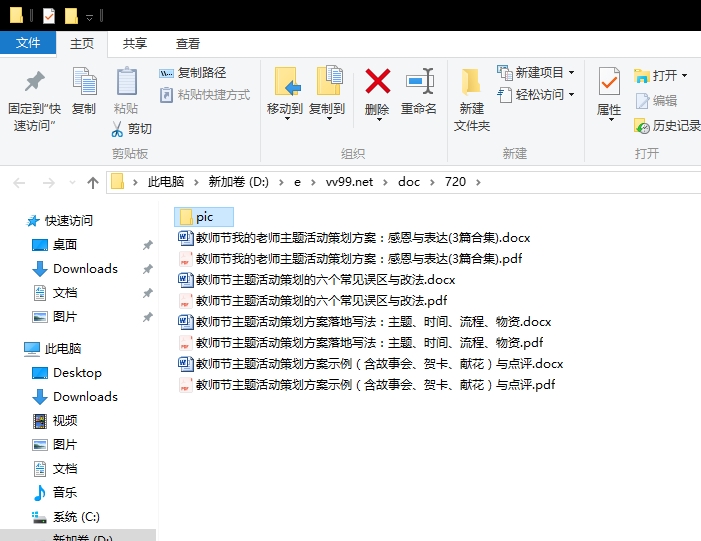This screenshot has height=541, width=701.
Task: Open the recent locations dropdown chevron
Action: tap(72, 183)
